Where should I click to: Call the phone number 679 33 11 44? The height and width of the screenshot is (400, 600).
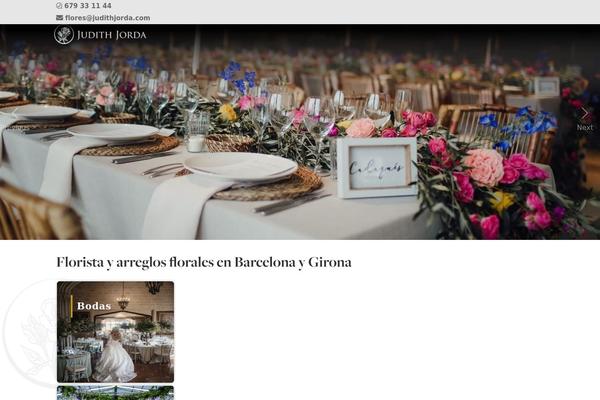click(88, 6)
